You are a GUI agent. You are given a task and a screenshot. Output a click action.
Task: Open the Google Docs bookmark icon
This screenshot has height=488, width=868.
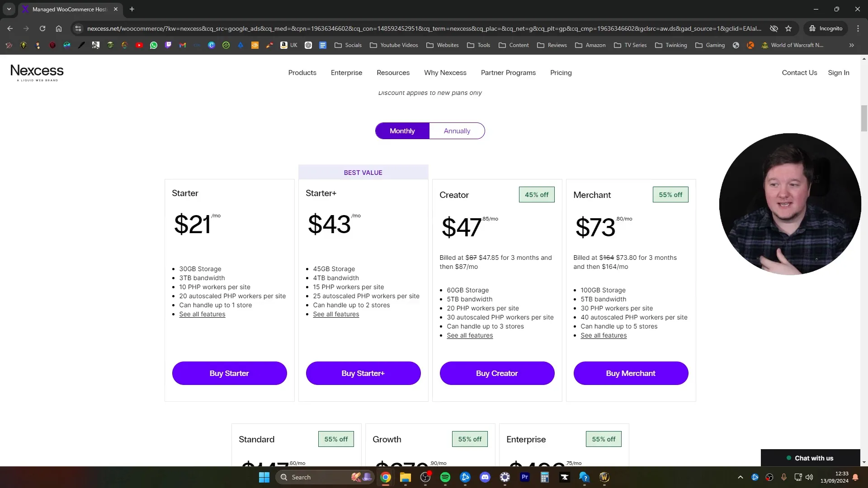coord(323,45)
